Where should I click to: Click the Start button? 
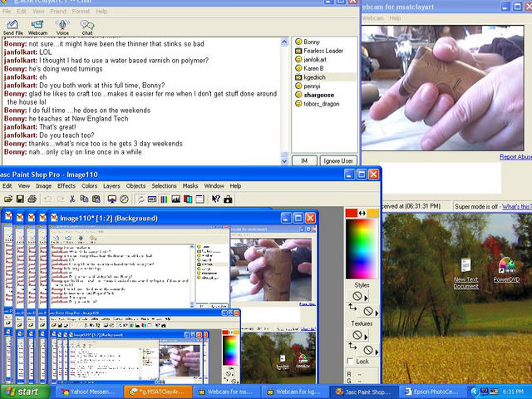(x=24, y=392)
